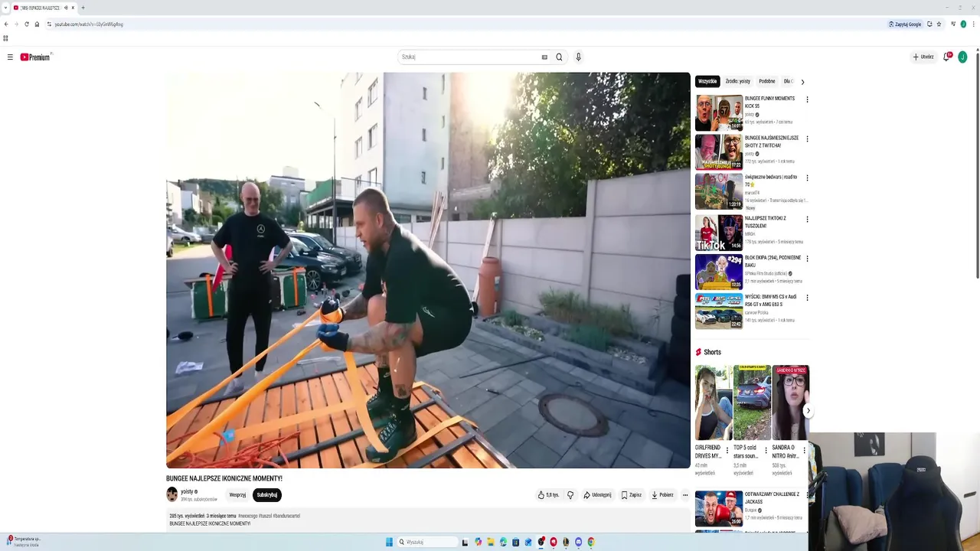Open Discord from the taskbar
Viewport: 980px width, 551px height.
pyautogui.click(x=578, y=542)
